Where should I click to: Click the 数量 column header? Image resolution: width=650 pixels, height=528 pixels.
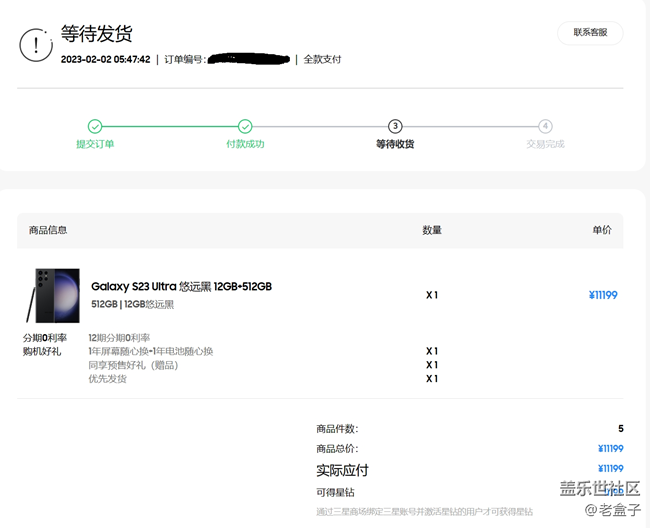point(432,230)
